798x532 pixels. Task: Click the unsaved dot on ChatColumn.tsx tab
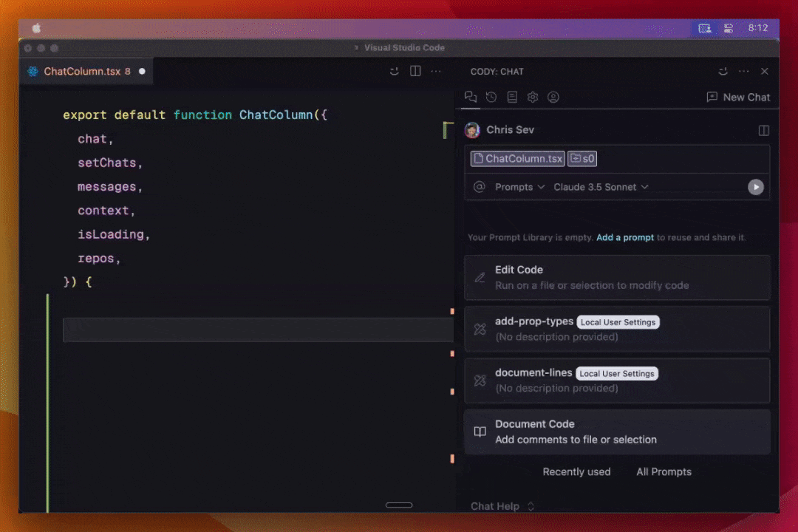(142, 71)
